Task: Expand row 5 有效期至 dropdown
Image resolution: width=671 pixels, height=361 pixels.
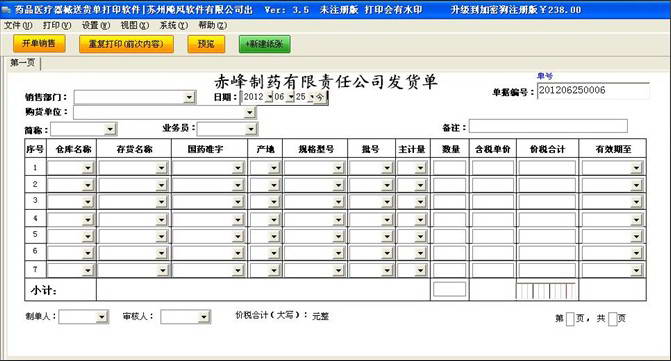Action: click(636, 236)
